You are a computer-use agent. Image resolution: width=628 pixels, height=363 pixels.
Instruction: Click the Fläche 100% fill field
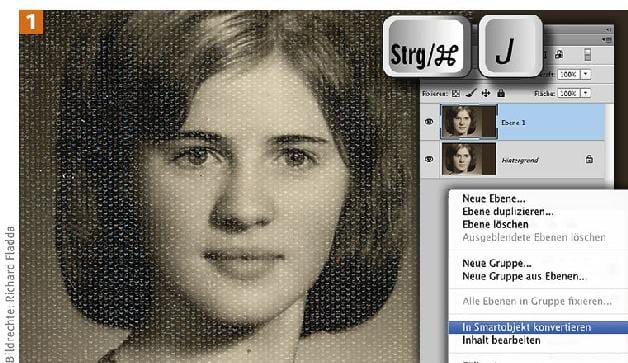click(x=569, y=93)
